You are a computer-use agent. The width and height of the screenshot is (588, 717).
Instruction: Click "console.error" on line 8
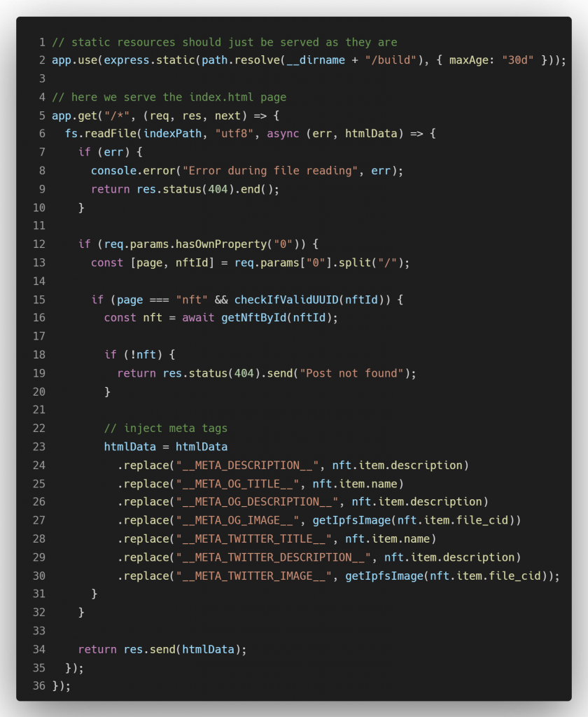[x=133, y=171]
